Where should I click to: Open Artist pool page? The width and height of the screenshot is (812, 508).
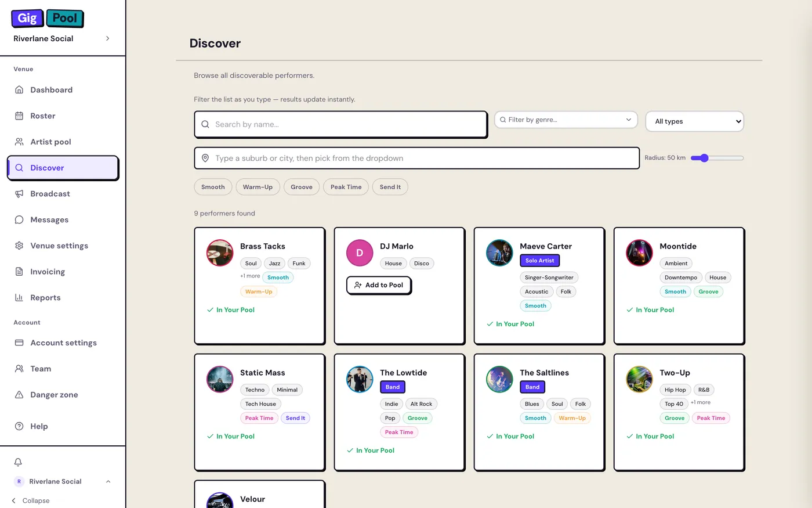pos(63,142)
